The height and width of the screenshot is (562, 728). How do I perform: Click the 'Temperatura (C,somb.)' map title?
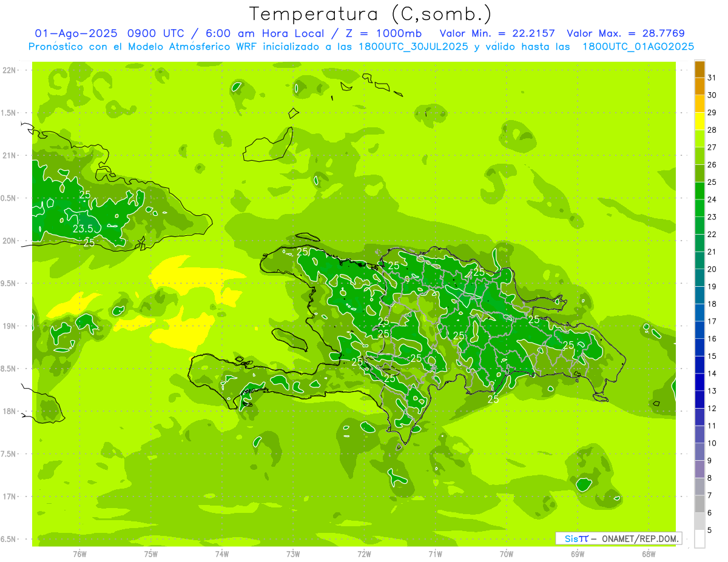click(x=370, y=14)
